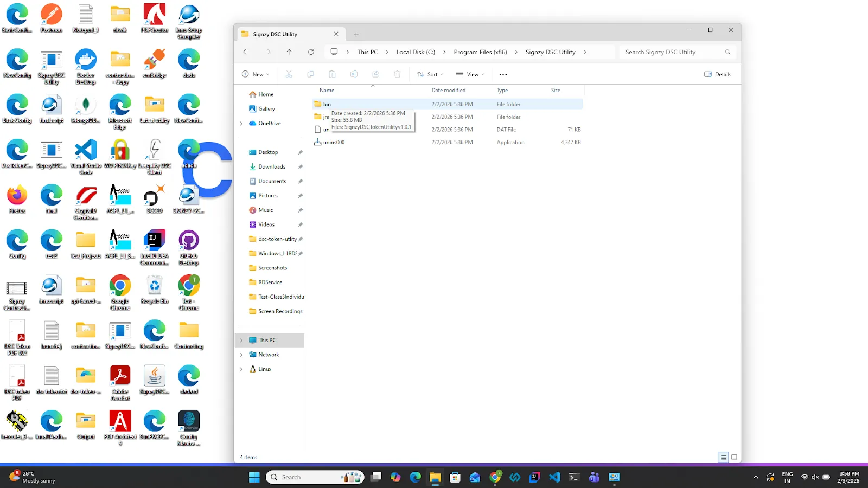Viewport: 868px width, 488px height.
Task: Expand Network tree node
Action: [x=241, y=355]
